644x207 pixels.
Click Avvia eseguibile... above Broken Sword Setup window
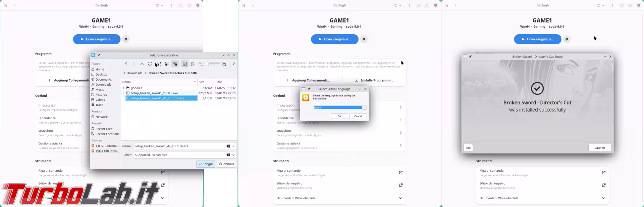pyautogui.click(x=538, y=39)
